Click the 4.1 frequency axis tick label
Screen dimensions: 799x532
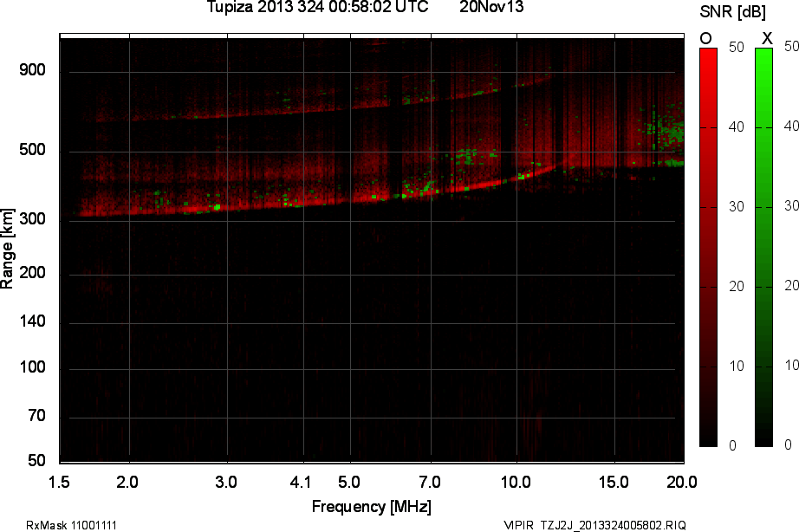[x=301, y=482]
